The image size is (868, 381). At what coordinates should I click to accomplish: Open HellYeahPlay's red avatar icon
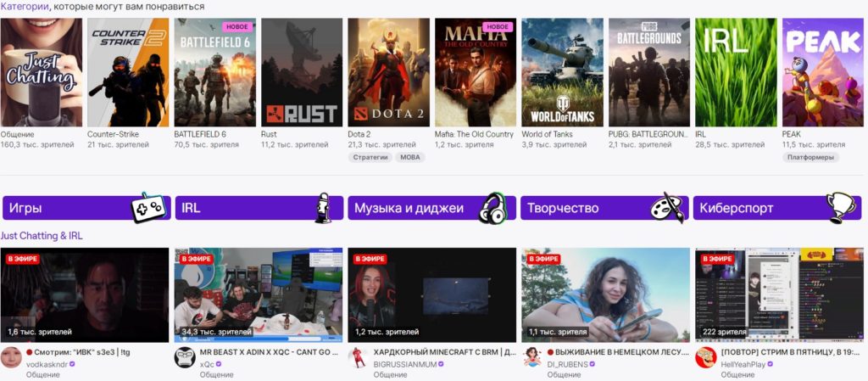click(x=706, y=357)
